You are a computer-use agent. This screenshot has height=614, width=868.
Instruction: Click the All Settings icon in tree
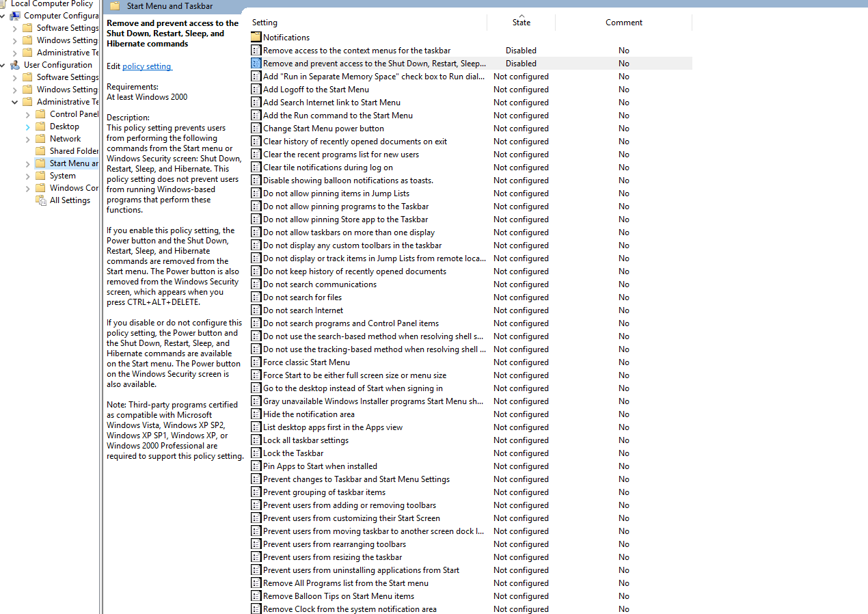click(40, 200)
